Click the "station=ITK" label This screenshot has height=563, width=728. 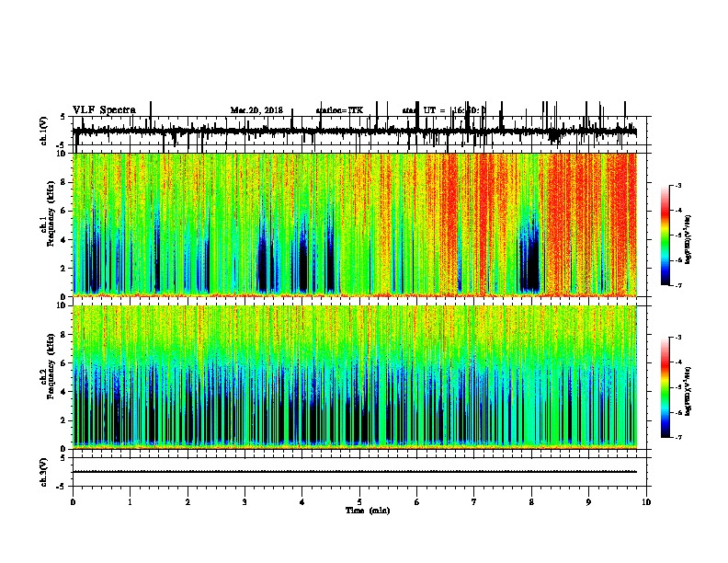point(339,110)
